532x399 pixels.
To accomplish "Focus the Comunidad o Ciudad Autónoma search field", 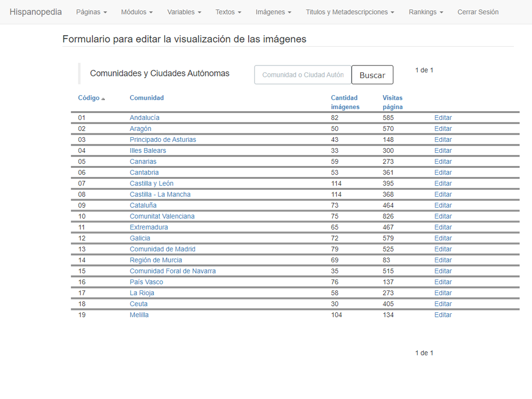I will coord(303,75).
